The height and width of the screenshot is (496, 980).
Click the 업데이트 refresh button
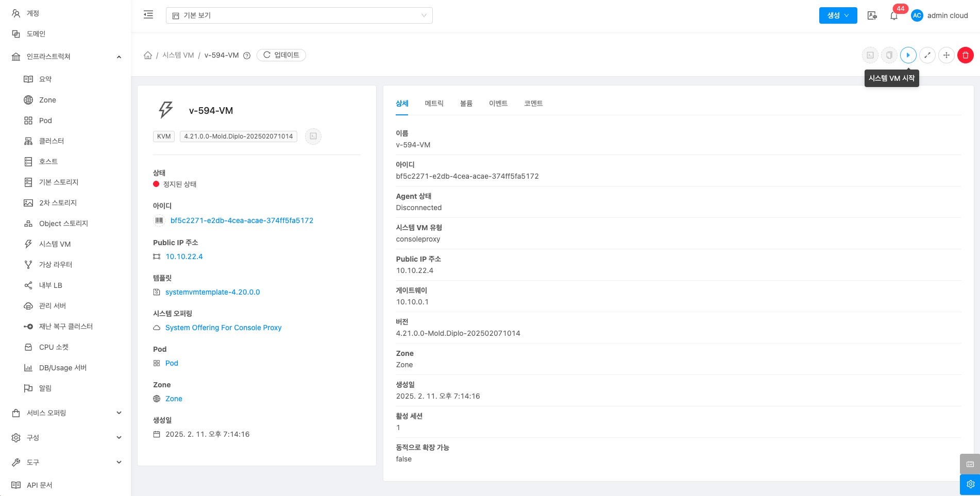tap(281, 55)
